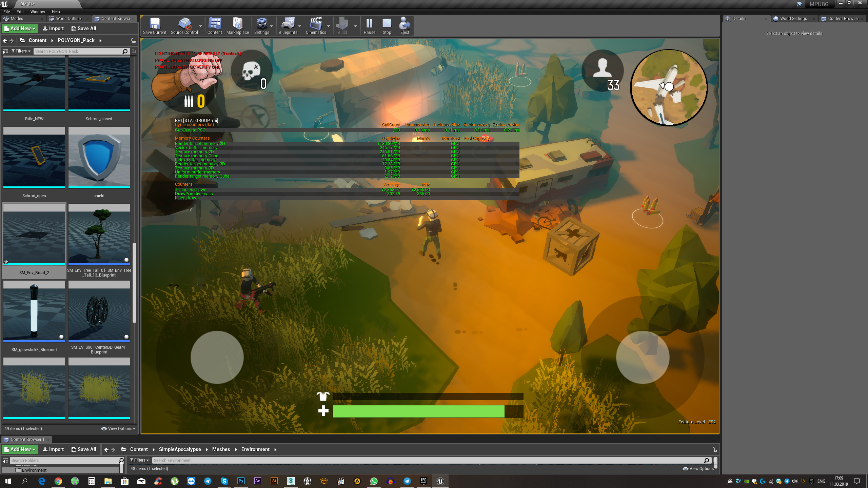Viewport: 868px width, 488px height.
Task: Open Google Chrome from the taskbar
Action: click(x=58, y=481)
